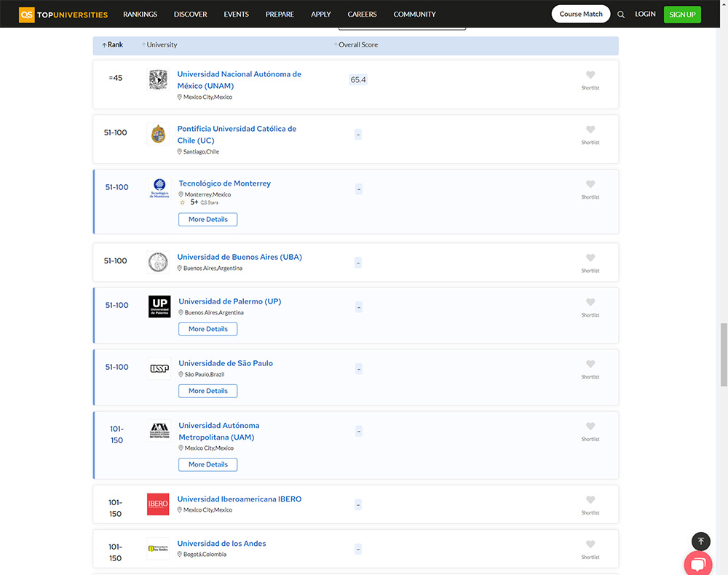This screenshot has height=575, width=728.
Task: Shortlist UNAM with the heart icon
Action: 590,75
